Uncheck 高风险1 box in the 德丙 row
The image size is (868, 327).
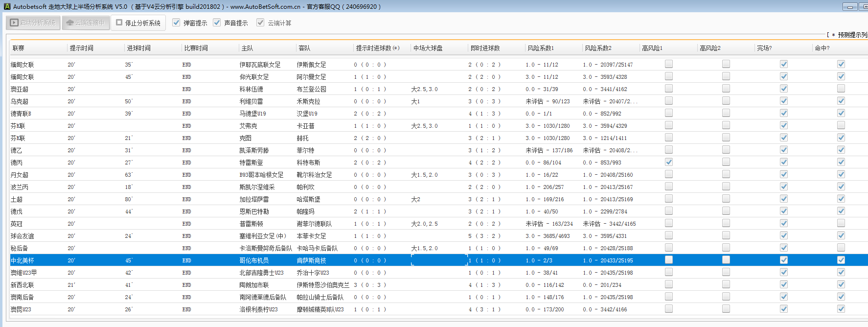669,162
